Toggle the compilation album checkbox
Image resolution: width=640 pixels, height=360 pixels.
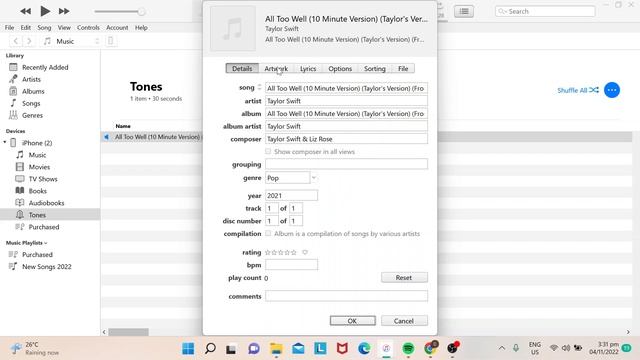click(x=268, y=233)
